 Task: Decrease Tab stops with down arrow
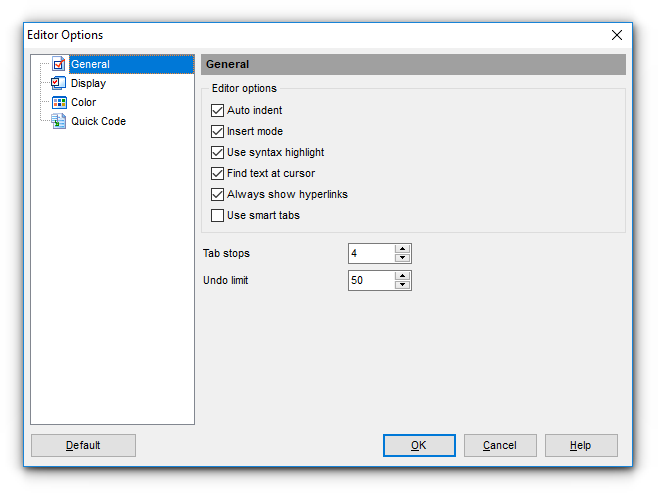pyautogui.click(x=402, y=258)
